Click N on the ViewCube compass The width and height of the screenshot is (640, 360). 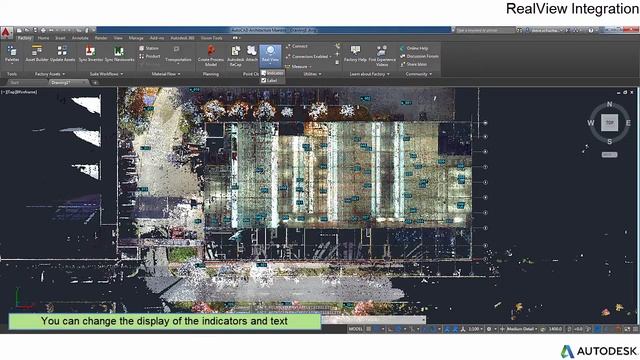[609, 104]
